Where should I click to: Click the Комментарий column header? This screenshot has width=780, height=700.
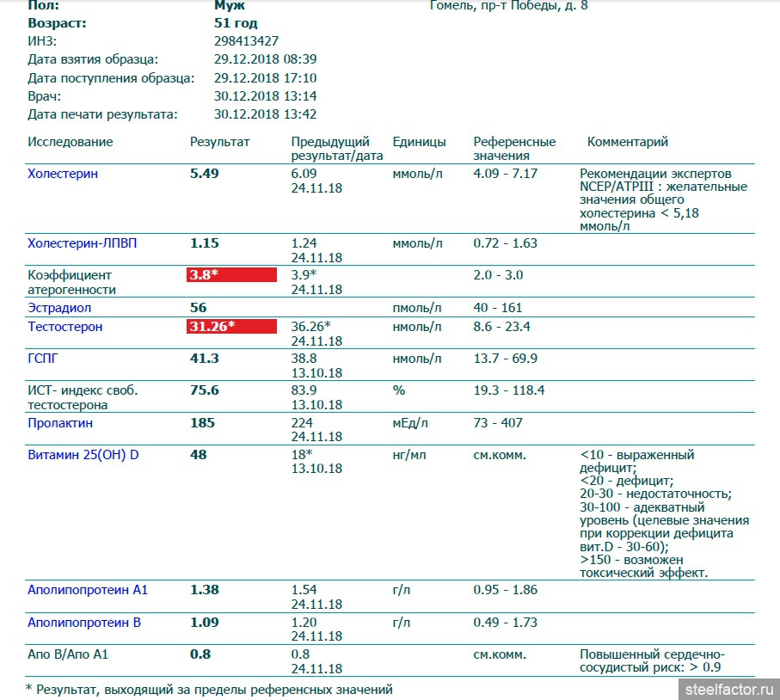click(627, 142)
